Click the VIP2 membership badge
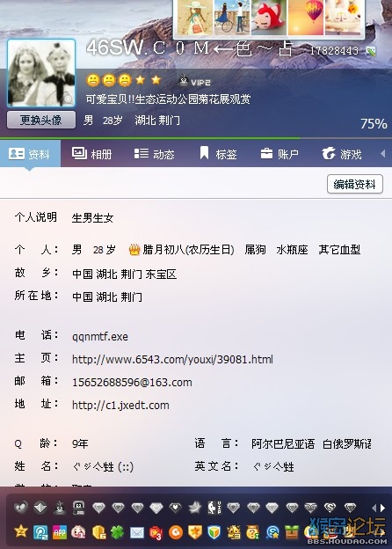 [194, 81]
